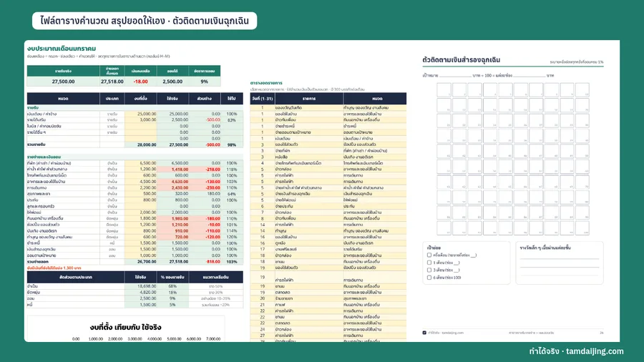The width and height of the screenshot is (644, 362).
Task: Tick the ครึ่งเดือน checkbox under เป้าย่อย
Action: click(x=429, y=255)
